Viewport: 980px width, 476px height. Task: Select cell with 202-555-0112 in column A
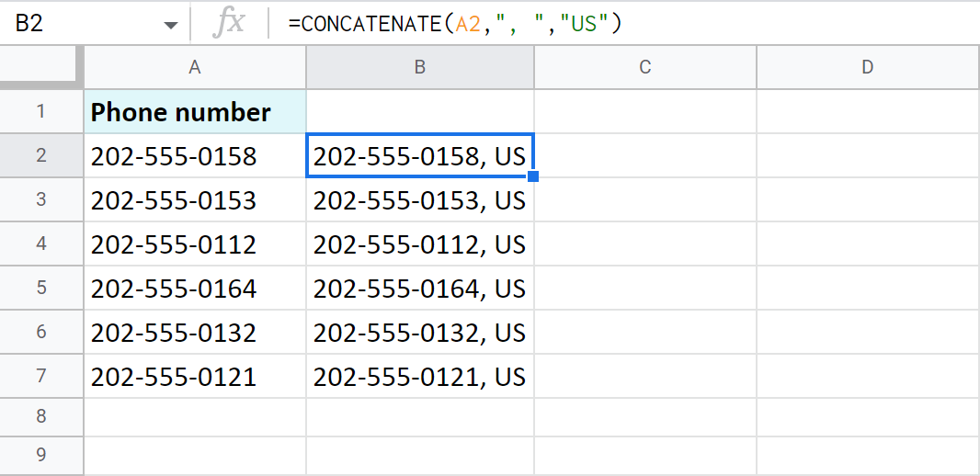click(195, 244)
